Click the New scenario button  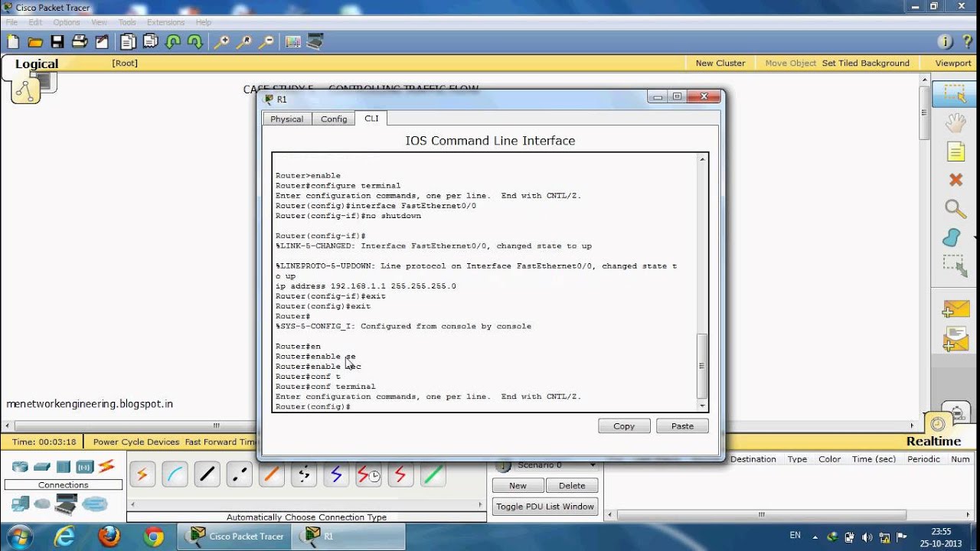coord(518,485)
